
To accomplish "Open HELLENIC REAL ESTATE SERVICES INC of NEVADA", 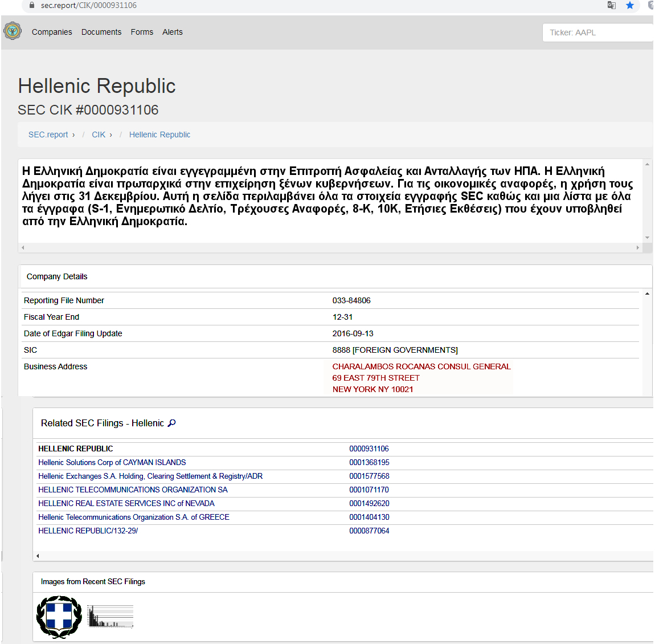I will point(126,504).
